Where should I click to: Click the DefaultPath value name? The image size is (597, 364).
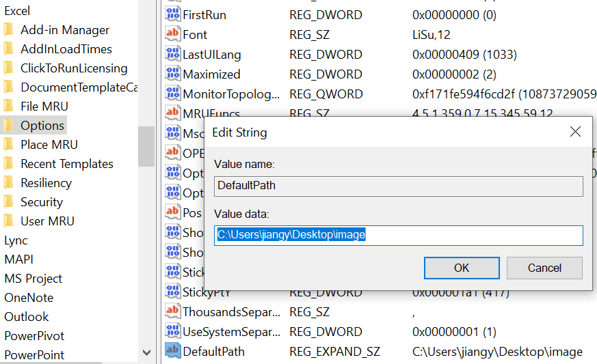coord(213,352)
